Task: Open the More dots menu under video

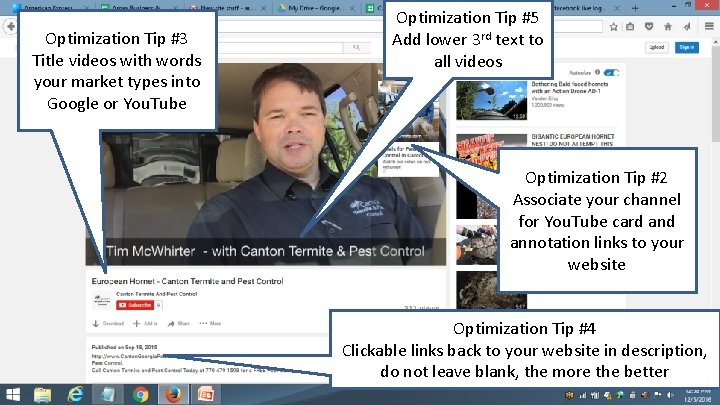Action: [x=210, y=324]
